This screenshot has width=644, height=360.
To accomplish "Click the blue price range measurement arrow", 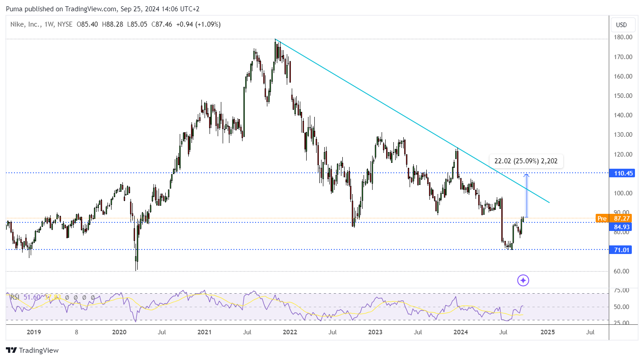I will pyautogui.click(x=527, y=196).
